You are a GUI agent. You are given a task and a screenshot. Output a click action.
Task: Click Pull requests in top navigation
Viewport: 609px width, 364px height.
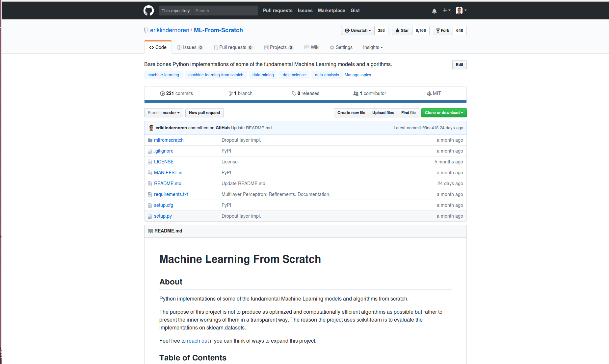278,11
